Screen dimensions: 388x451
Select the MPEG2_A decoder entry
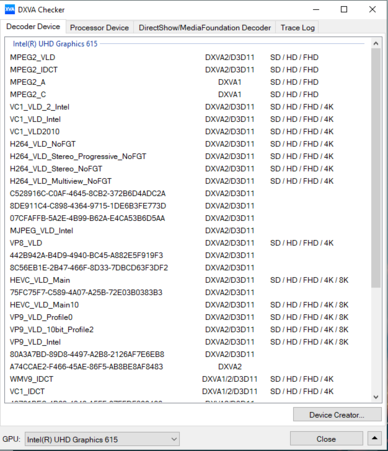pyautogui.click(x=188, y=82)
